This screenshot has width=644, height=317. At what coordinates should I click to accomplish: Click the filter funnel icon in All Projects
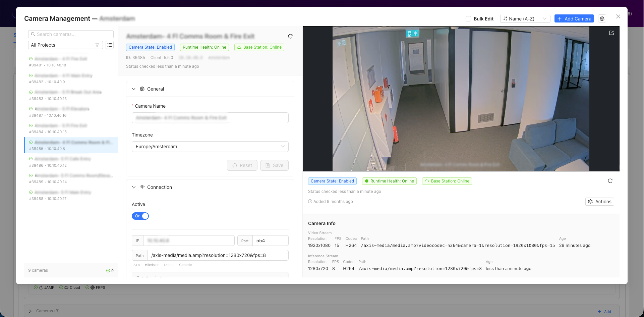[x=97, y=45]
